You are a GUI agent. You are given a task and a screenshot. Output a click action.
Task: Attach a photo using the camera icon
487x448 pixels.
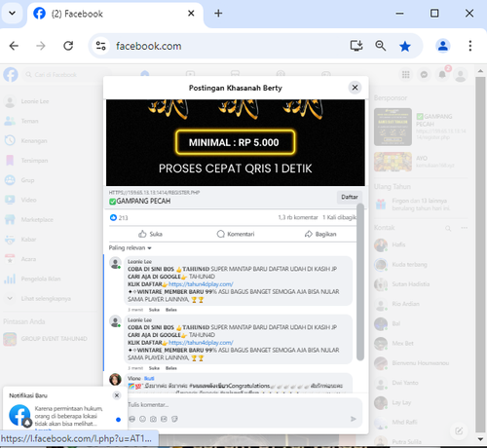point(153,419)
